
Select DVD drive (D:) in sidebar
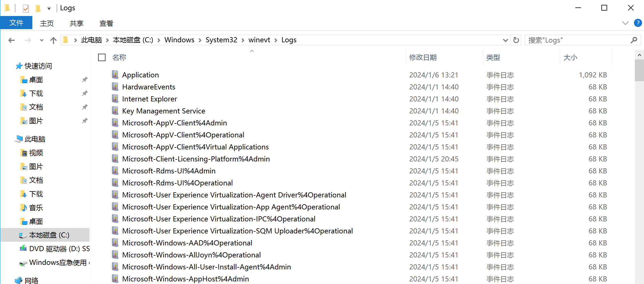pyautogui.click(x=54, y=249)
